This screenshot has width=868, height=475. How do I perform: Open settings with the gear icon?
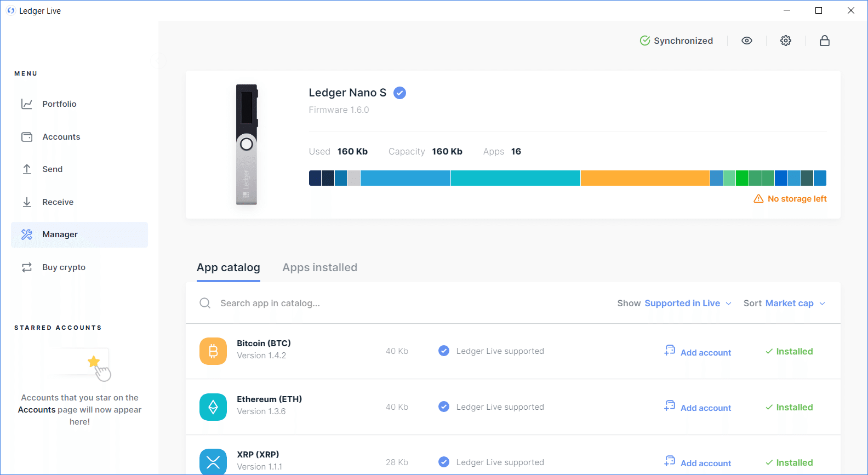click(x=786, y=41)
